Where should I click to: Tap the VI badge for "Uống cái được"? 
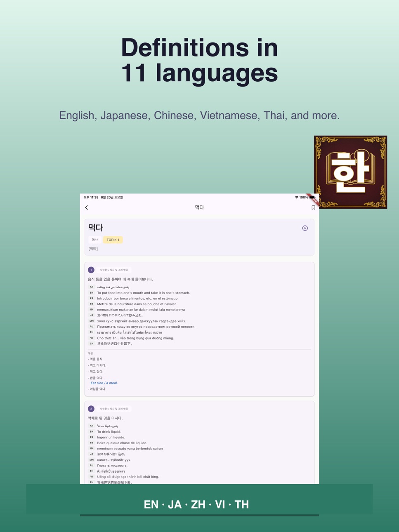click(x=92, y=477)
